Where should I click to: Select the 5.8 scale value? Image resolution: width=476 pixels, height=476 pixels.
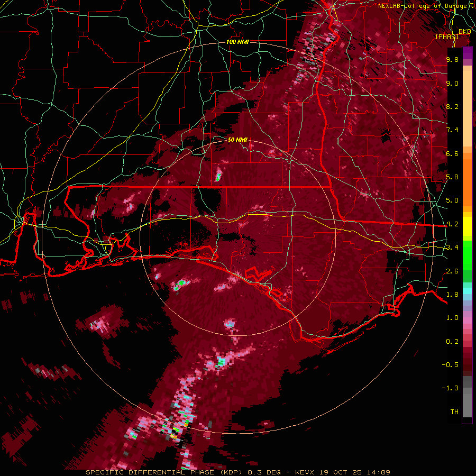[x=452, y=177]
